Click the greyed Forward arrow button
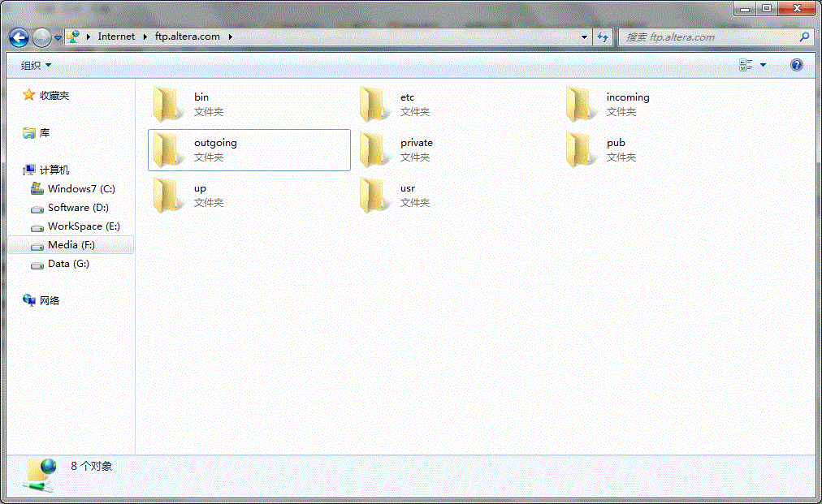822x504 pixels. pyautogui.click(x=41, y=37)
